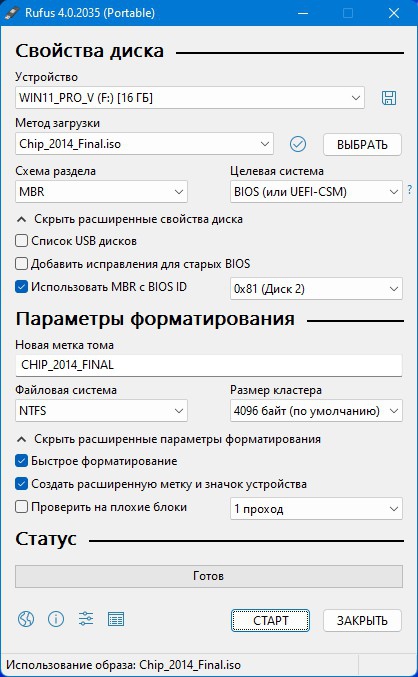Enable the Список USB дисков checkbox
Screen dimensions: 418x677
pos(21,240)
